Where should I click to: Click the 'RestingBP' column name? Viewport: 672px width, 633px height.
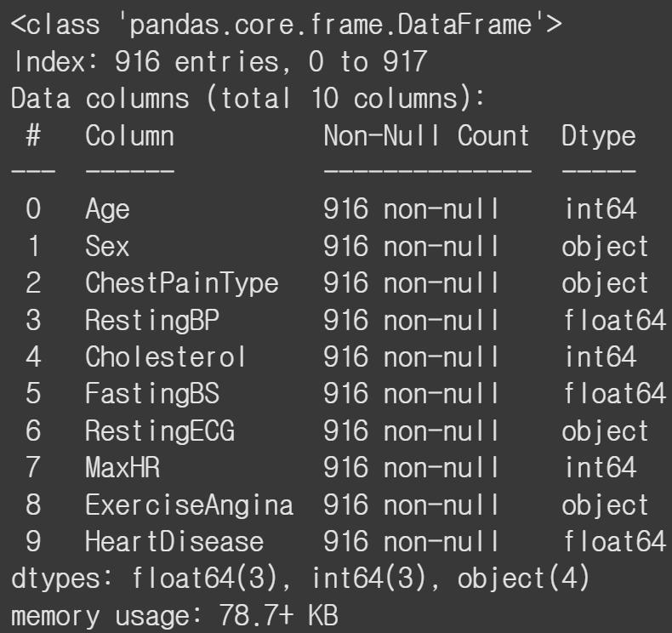click(x=152, y=320)
